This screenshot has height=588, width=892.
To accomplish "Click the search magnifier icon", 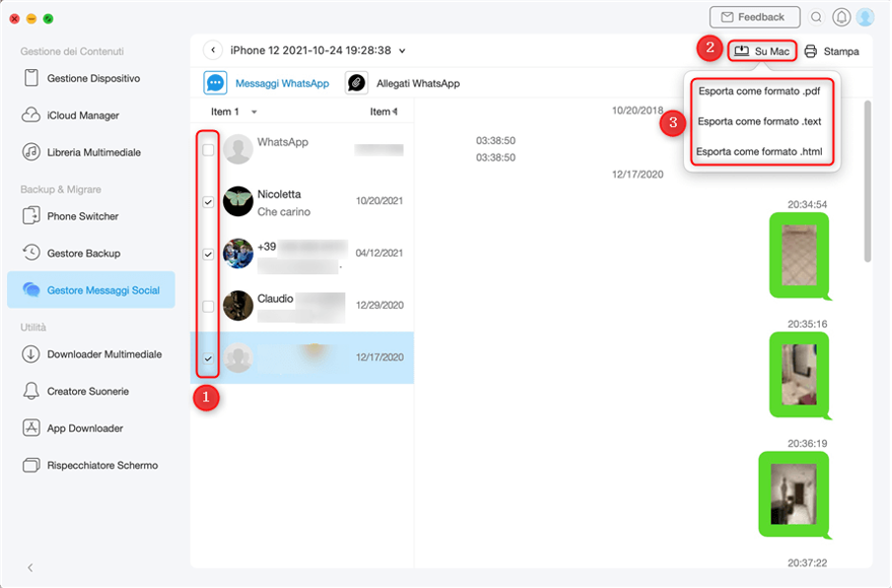I will [816, 17].
